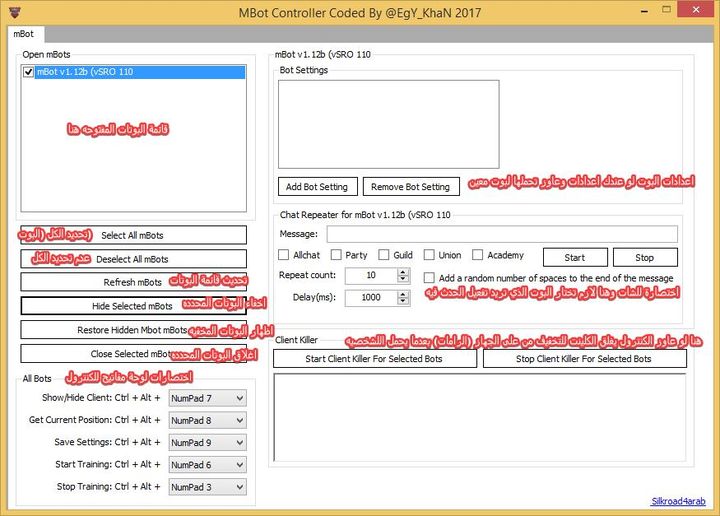
Task: Maximize the MBot Controller window
Action: pos(667,9)
